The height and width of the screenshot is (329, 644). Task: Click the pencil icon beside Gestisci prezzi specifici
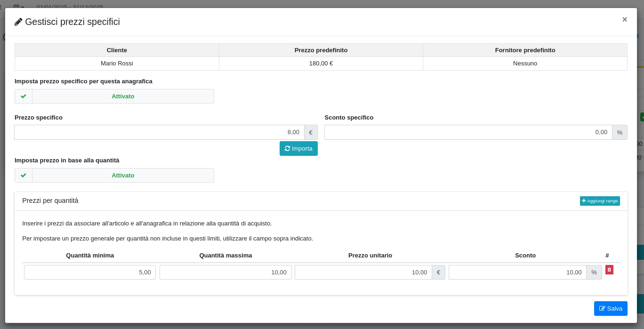click(x=18, y=22)
